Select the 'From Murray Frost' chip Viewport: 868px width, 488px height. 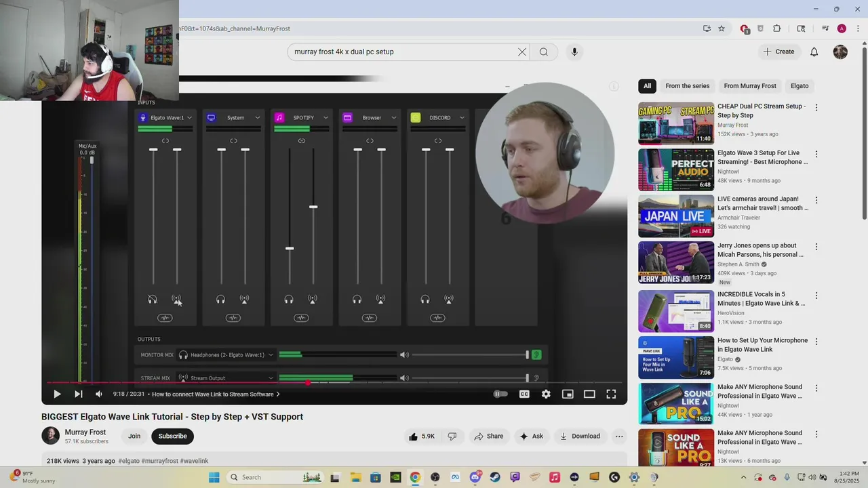pyautogui.click(x=750, y=86)
